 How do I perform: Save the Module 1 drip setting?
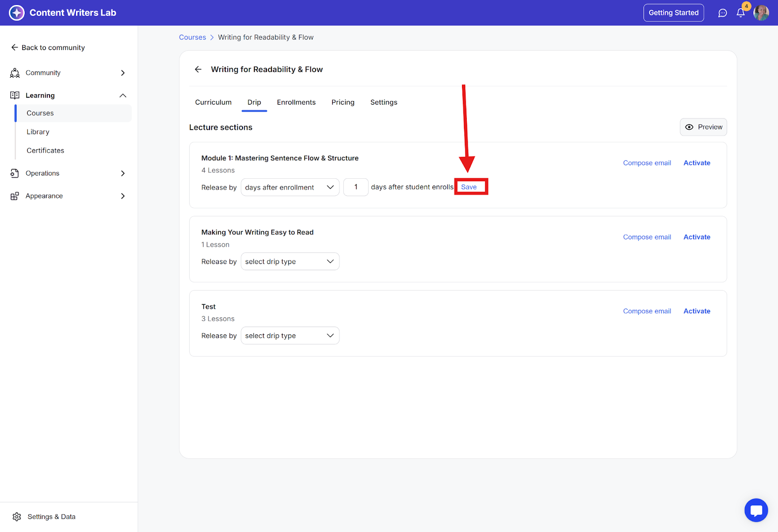tap(469, 187)
